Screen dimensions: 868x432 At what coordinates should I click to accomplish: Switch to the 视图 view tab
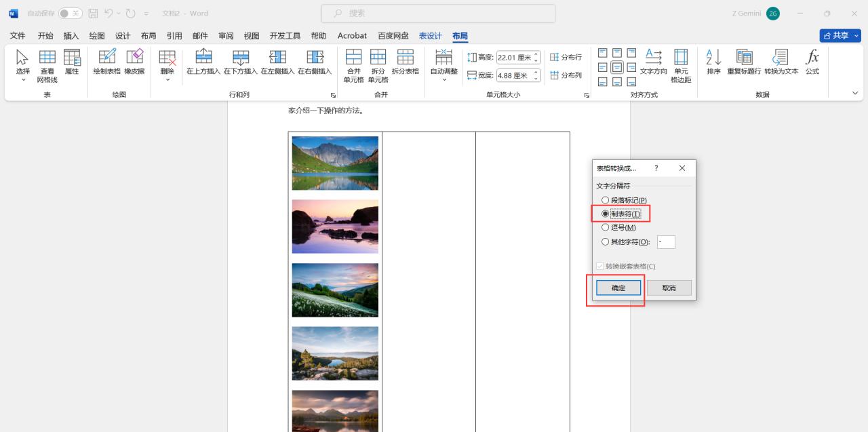pos(252,36)
